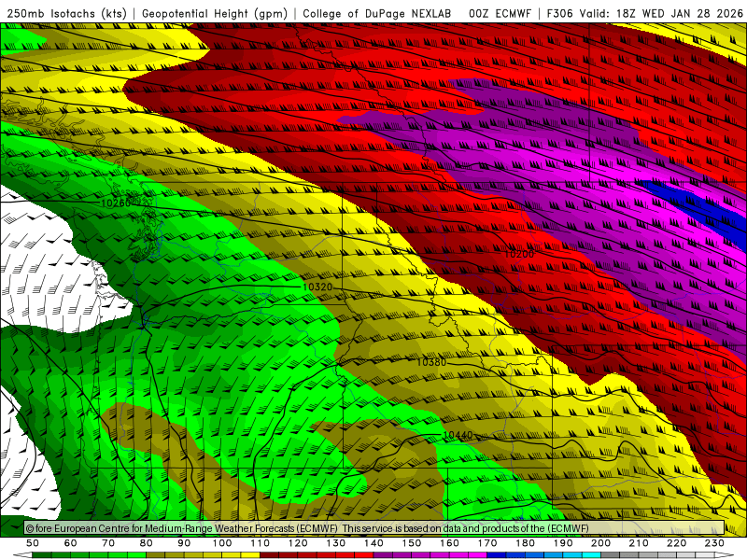747x560 pixels.
Task: Click the 170 value on the color scale
Action: click(486, 543)
